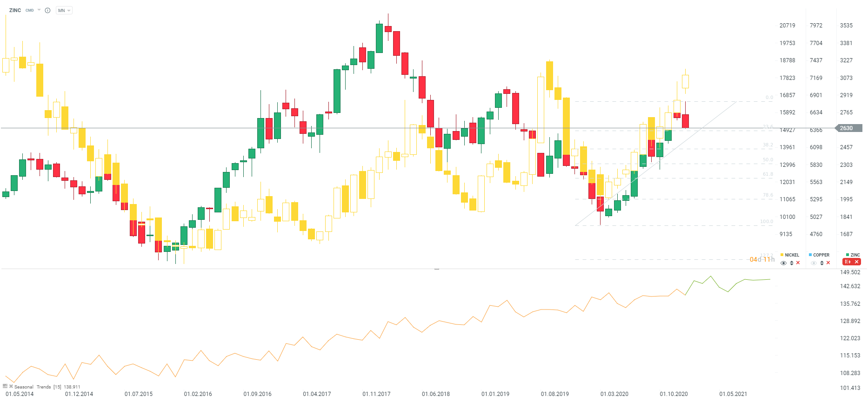Change ZINC chart type via candlestick icon
The image size is (868, 402).
848,262
